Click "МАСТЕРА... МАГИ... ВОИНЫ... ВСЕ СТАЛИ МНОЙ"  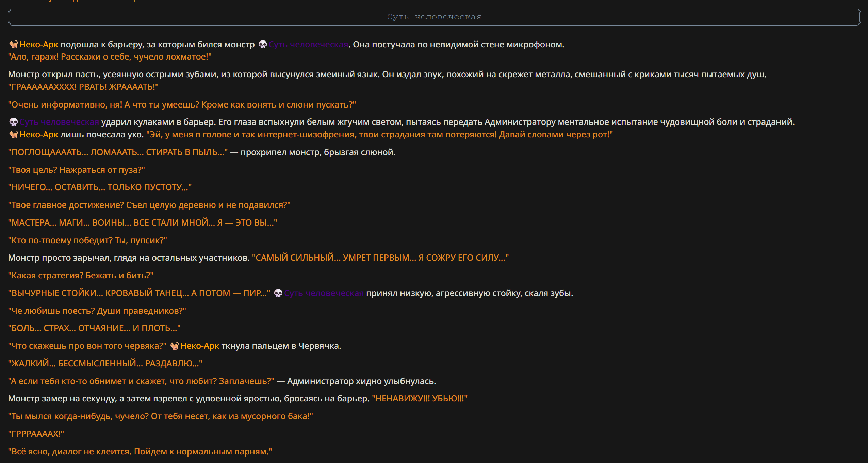[143, 223]
